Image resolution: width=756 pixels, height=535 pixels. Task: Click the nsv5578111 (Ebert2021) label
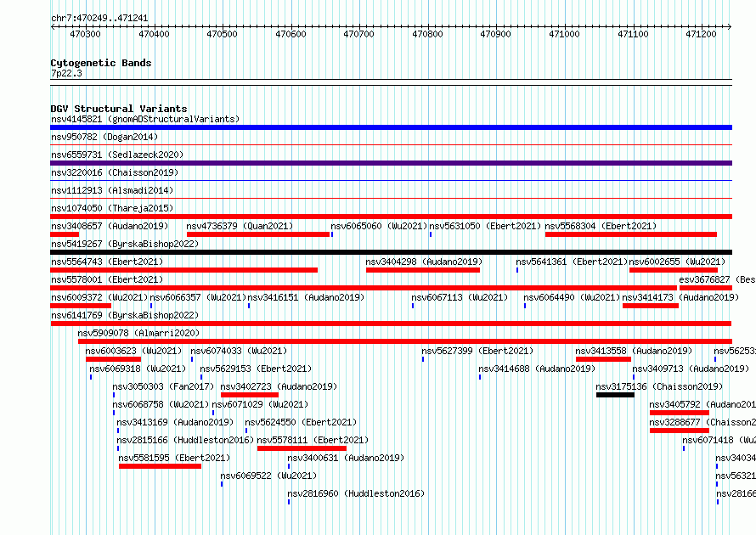313,440
